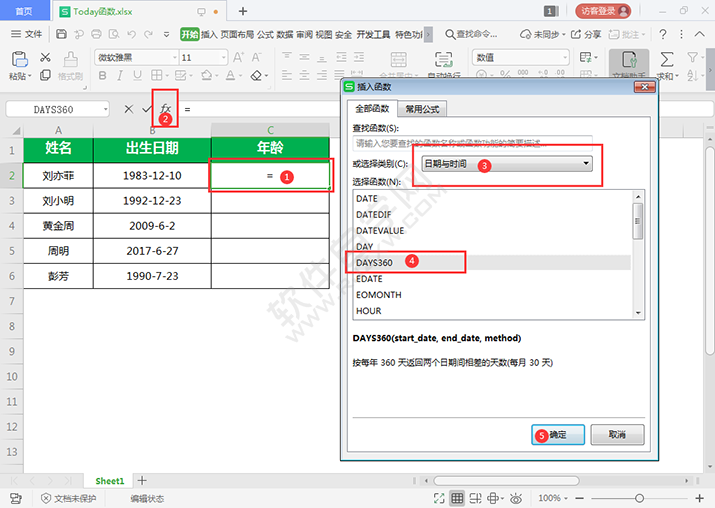Click the filter funnel icon
Image resolution: width=715 pixels, height=508 pixels.
[692, 57]
